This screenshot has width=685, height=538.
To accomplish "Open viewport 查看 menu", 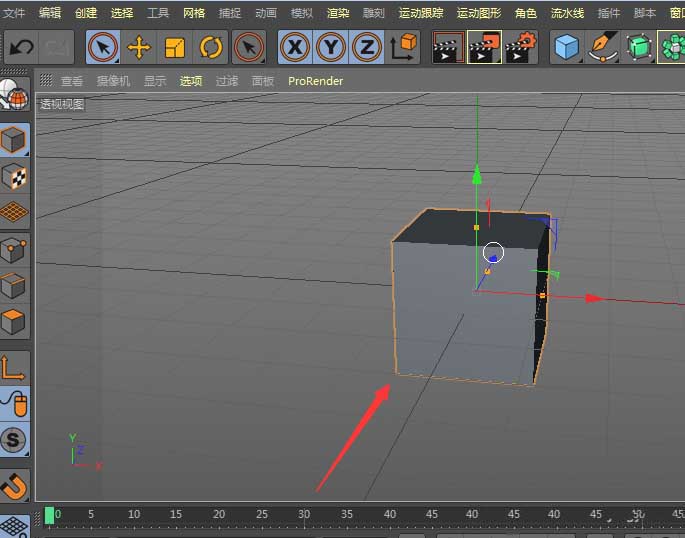I will click(72, 81).
